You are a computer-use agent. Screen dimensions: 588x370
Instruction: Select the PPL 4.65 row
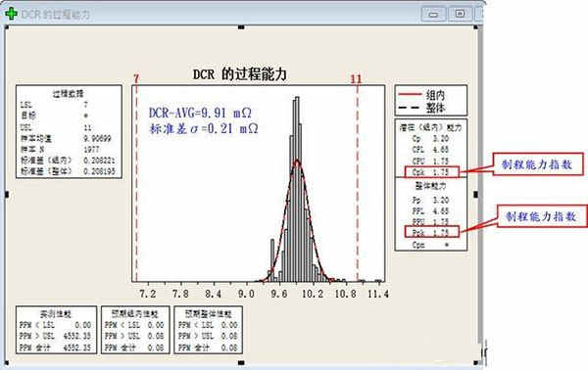pyautogui.click(x=430, y=211)
